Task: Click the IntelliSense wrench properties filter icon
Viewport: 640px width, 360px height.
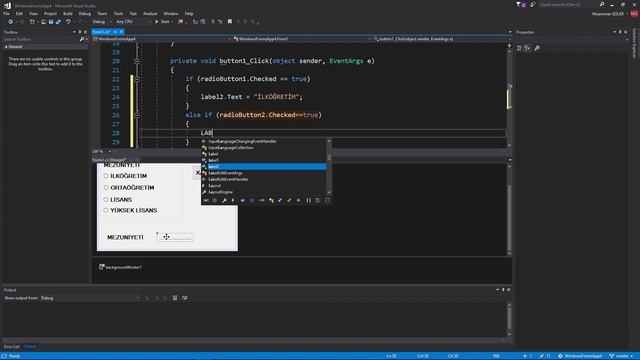Action: tap(224, 200)
